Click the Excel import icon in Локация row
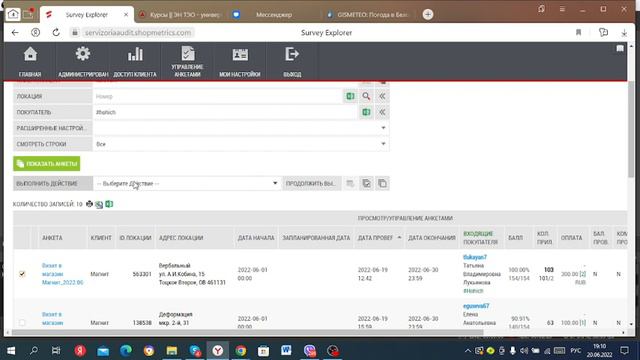This screenshot has height=360, width=640. [350, 96]
